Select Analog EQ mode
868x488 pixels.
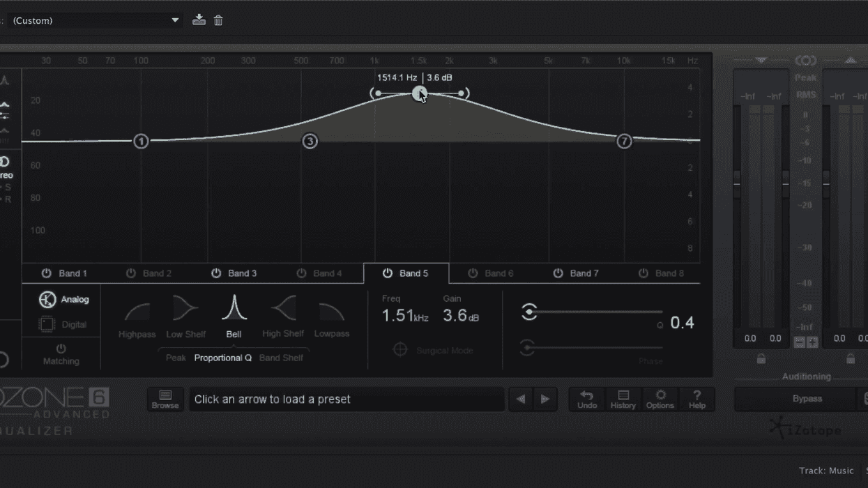[x=63, y=299]
